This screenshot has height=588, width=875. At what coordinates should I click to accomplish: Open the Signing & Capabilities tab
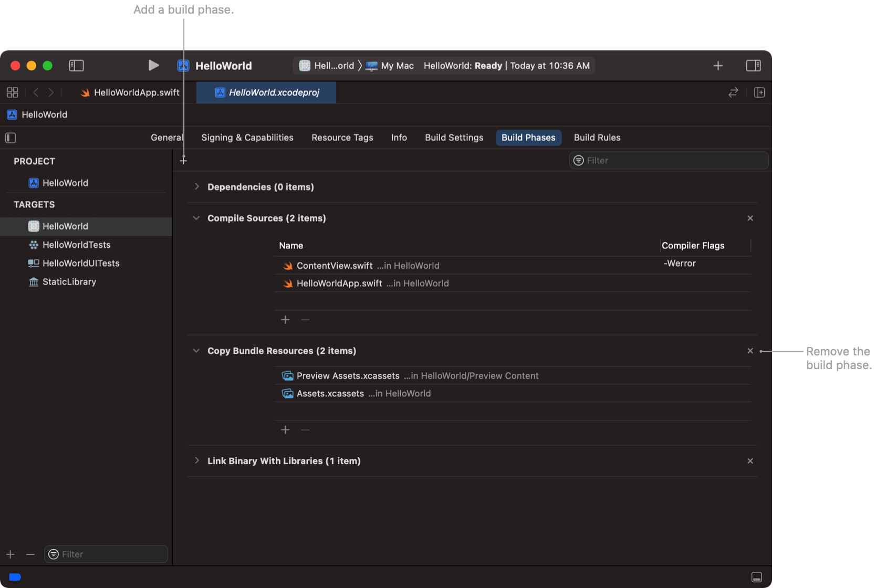(x=247, y=138)
